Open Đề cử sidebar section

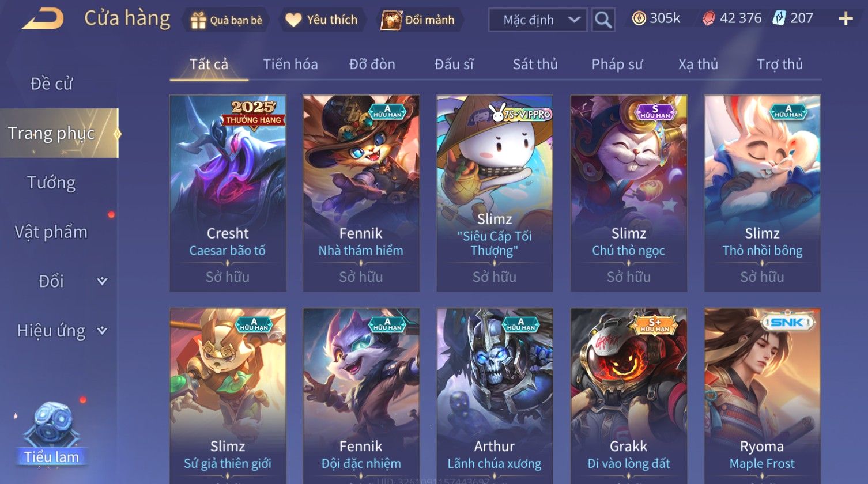[x=52, y=84]
